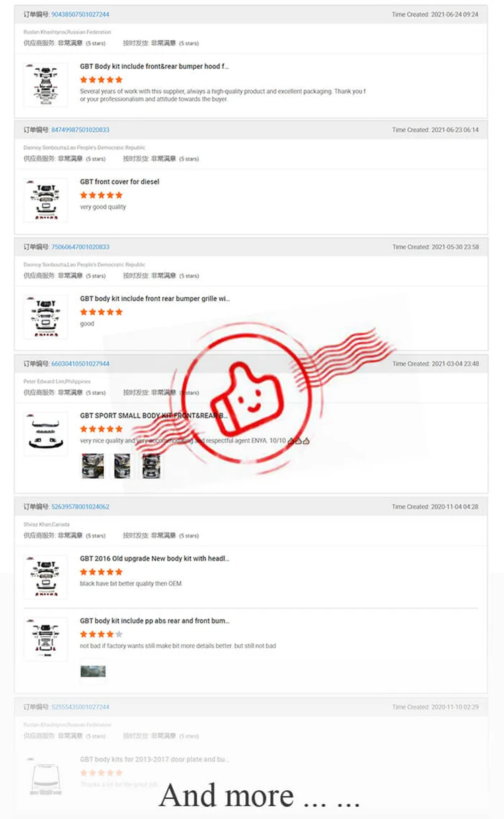This screenshot has width=504, height=819.
Task: Open GBT front cover for diesel title
Action: pos(120,182)
